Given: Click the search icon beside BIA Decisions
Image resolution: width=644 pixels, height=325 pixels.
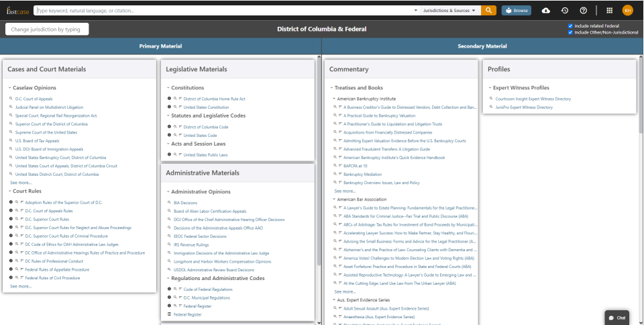Looking at the screenshot, I should (x=169, y=203).
